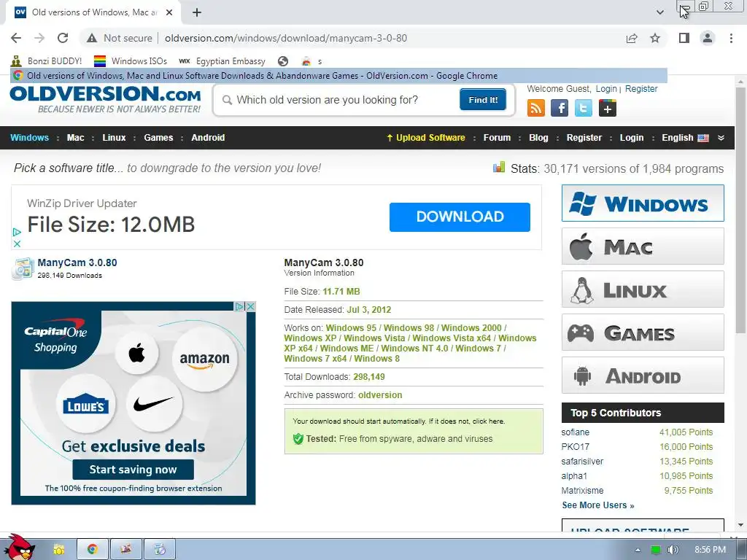This screenshot has width=747, height=560.
Task: Open the Facebook social icon
Action: [x=560, y=108]
